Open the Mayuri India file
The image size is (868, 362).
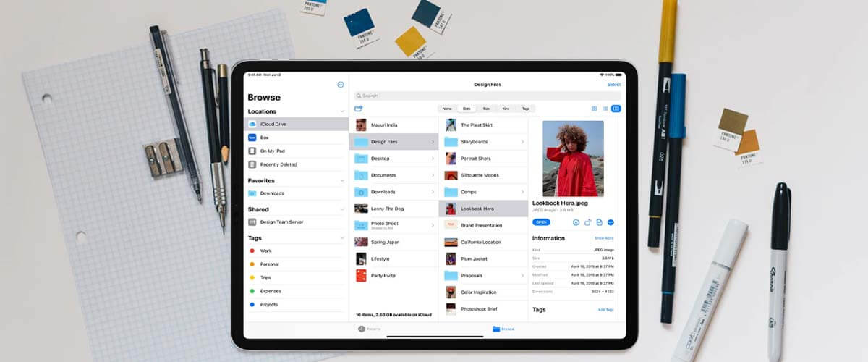393,125
